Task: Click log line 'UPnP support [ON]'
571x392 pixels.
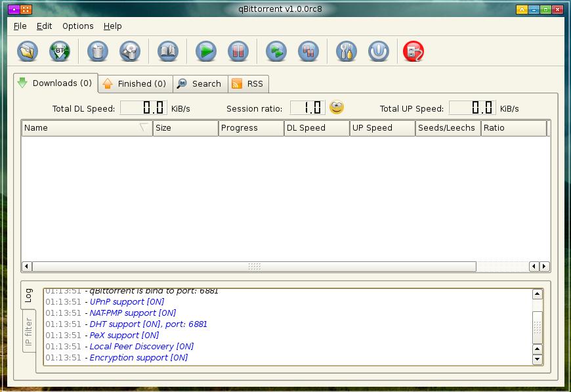Action: pos(127,301)
